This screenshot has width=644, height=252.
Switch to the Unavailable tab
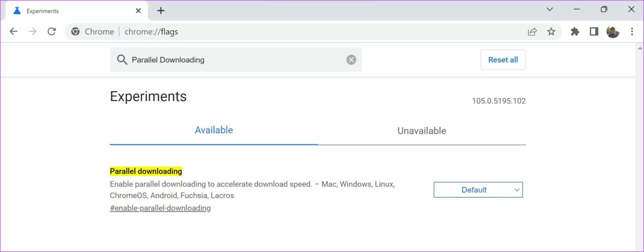pos(421,130)
